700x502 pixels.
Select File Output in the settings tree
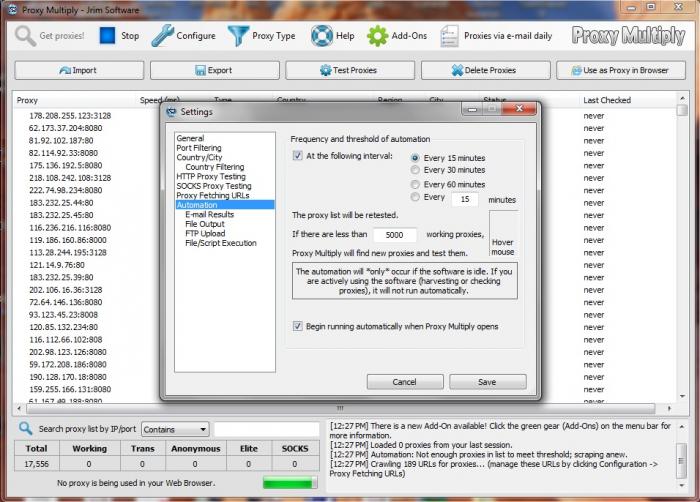[205, 224]
